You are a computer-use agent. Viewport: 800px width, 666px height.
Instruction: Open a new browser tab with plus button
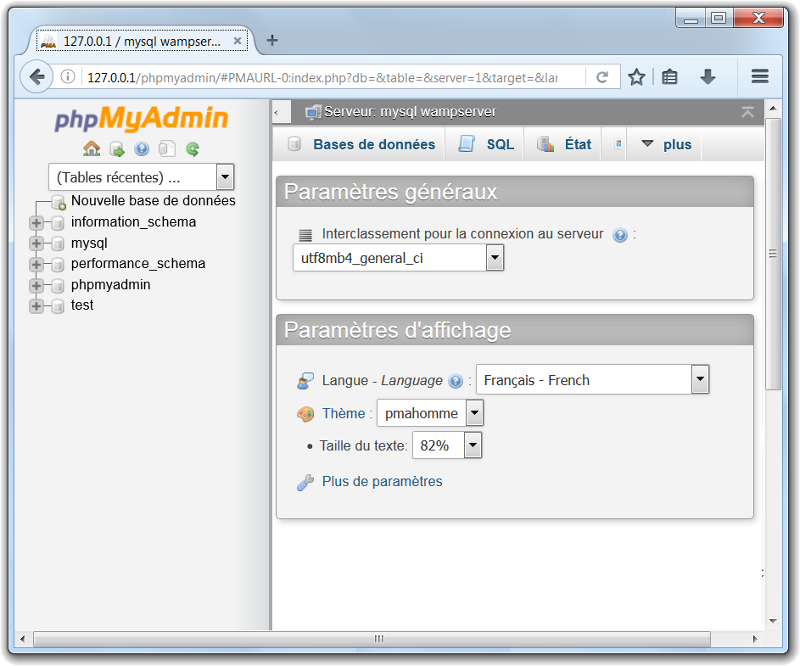click(272, 40)
